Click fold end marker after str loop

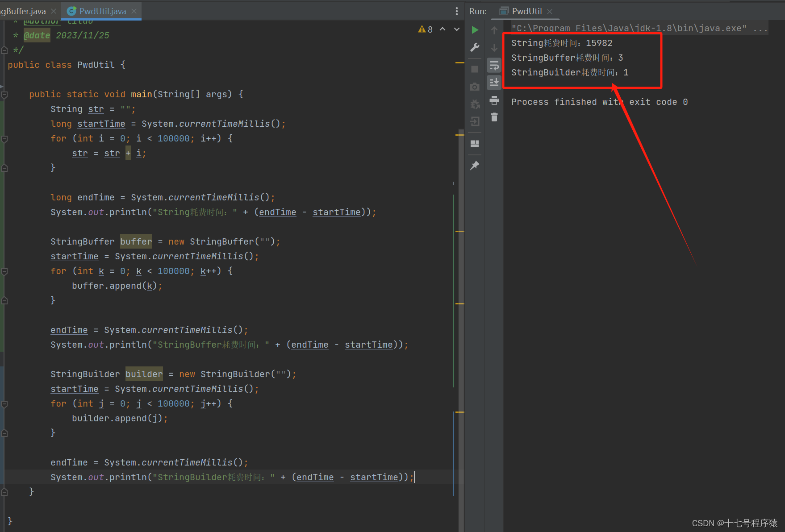[4, 168]
